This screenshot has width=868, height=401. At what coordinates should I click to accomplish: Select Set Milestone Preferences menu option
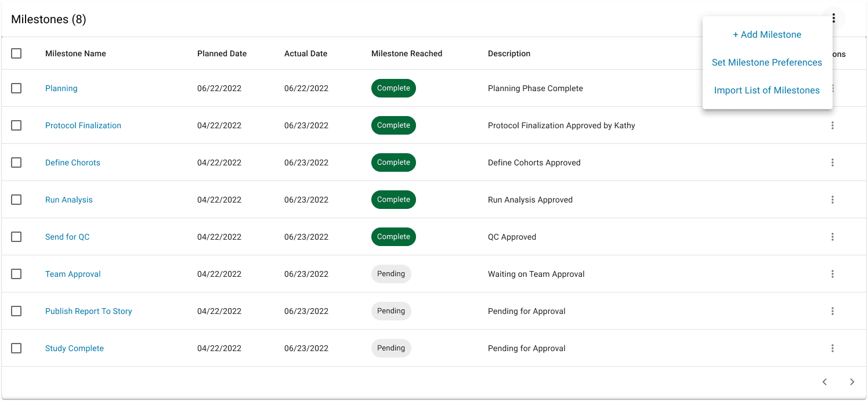[767, 63]
